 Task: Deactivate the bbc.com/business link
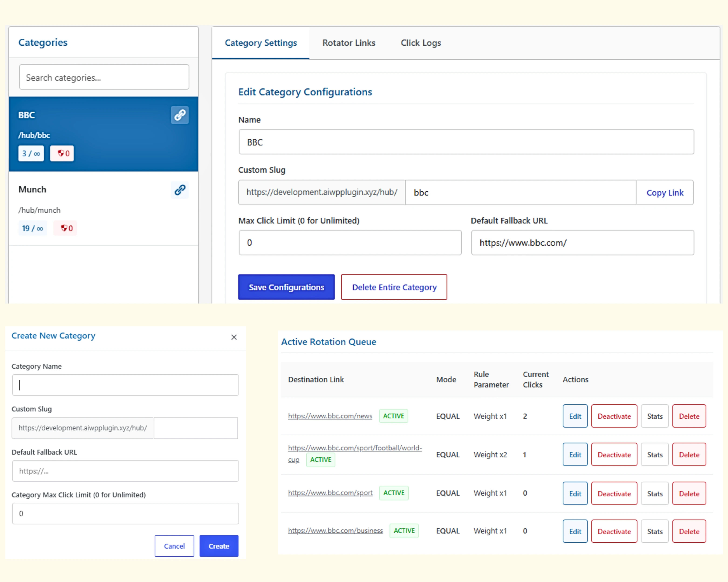pos(614,531)
